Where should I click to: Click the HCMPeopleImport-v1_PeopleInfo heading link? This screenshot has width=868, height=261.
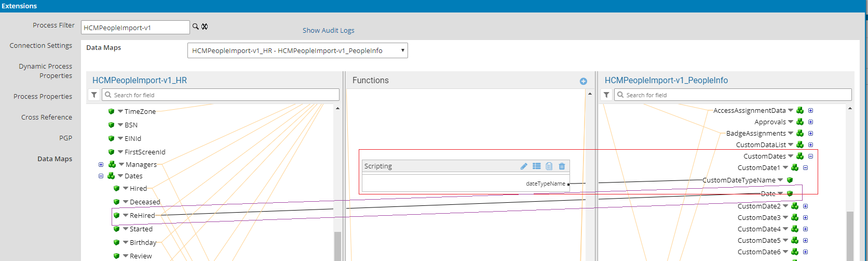666,81
